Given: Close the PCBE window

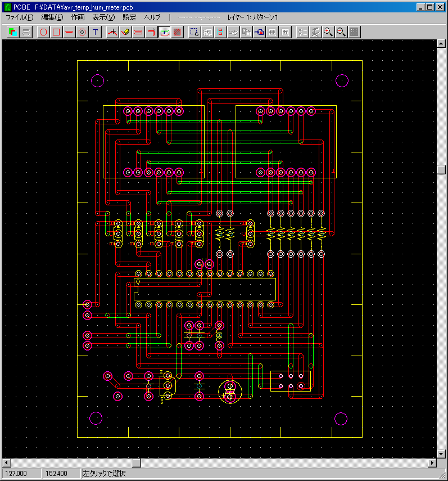Looking at the screenshot, I should pos(440,7).
